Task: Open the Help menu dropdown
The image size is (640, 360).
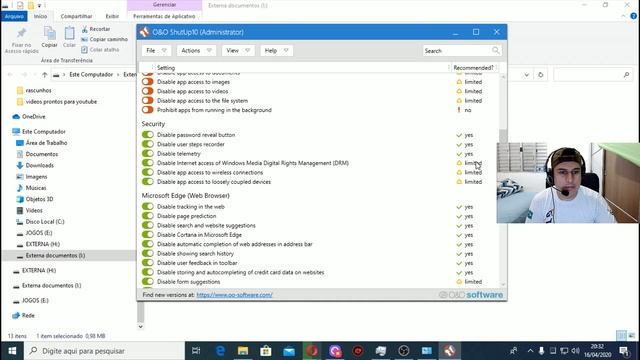Action: click(276, 51)
